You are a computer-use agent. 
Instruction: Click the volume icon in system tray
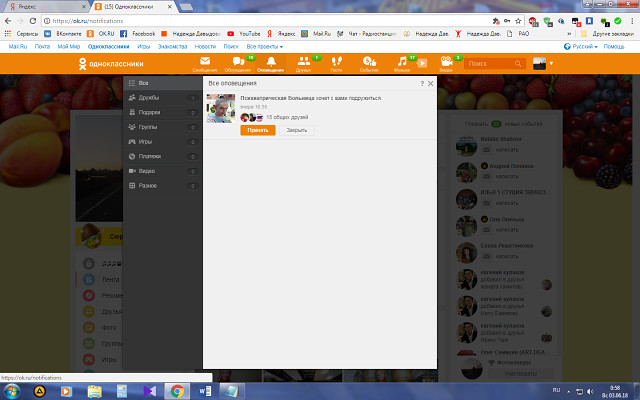click(x=590, y=391)
